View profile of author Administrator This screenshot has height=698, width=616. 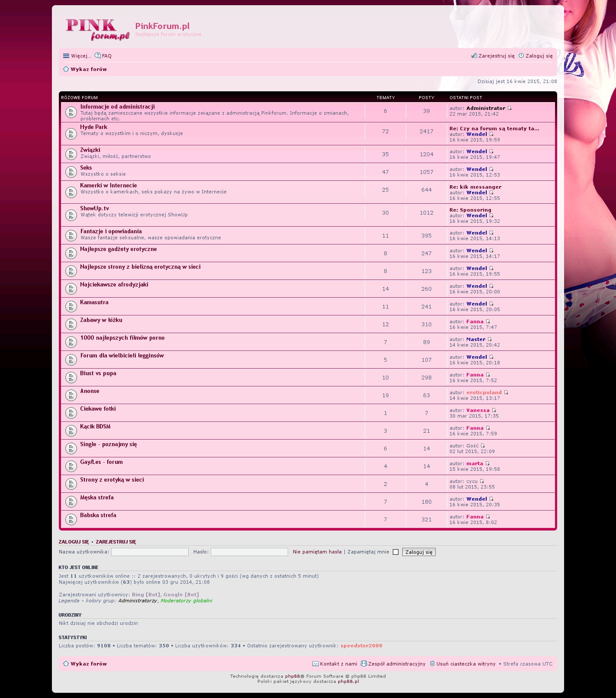click(x=486, y=108)
